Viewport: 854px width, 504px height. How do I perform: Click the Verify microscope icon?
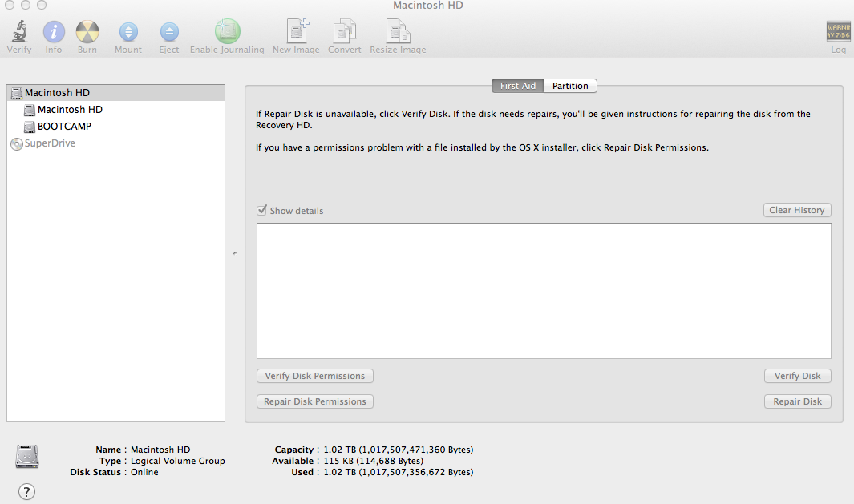(19, 31)
